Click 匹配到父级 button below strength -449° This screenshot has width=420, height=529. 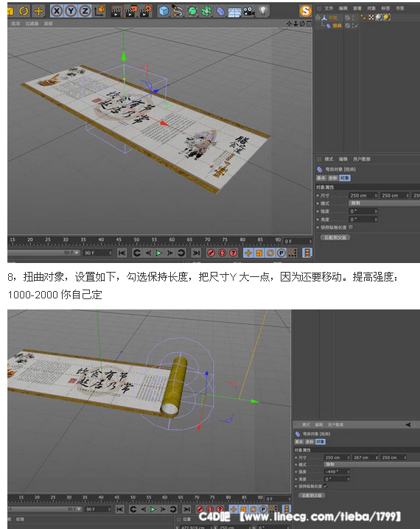(312, 496)
